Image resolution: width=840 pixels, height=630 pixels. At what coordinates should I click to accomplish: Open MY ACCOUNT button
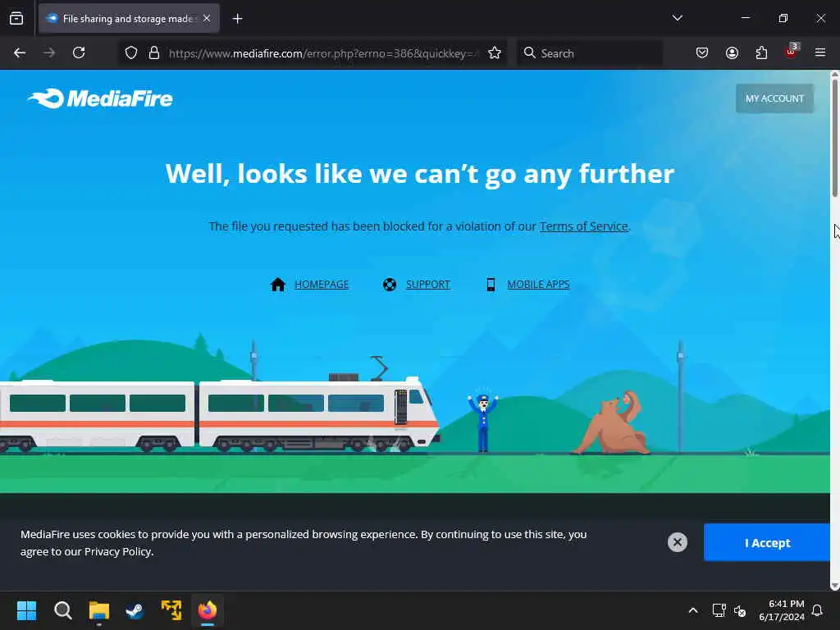click(774, 98)
